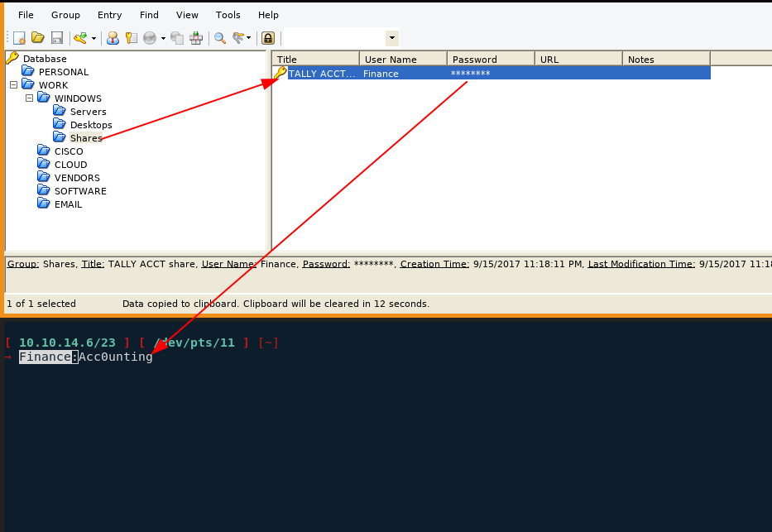This screenshot has width=772, height=532.
Task: Click the Add Entry key icon
Action: (79, 38)
